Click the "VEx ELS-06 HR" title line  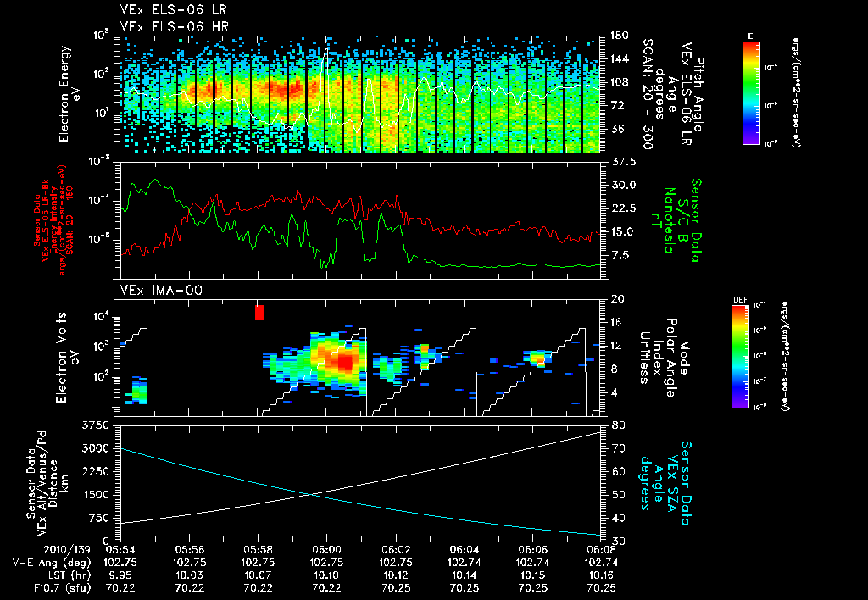(175, 26)
